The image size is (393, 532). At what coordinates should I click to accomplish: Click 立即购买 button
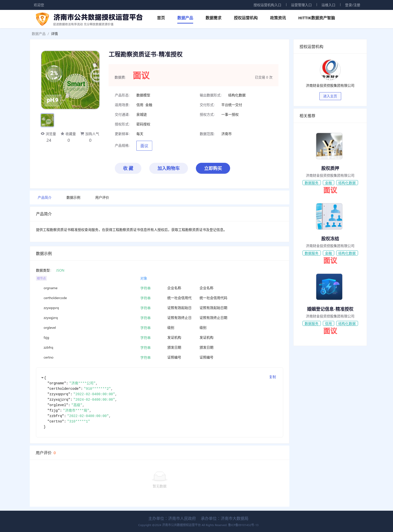213,168
